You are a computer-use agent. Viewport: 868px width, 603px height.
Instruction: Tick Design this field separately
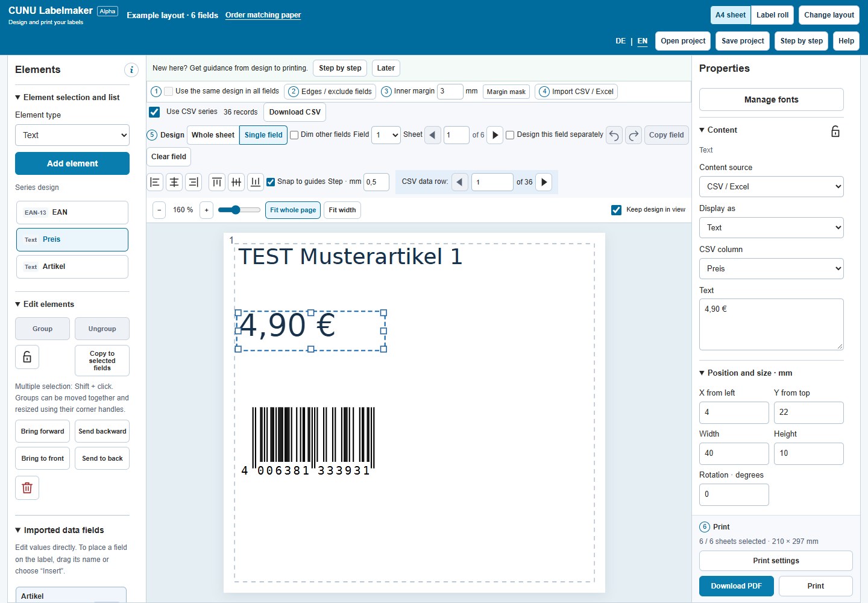tap(510, 135)
